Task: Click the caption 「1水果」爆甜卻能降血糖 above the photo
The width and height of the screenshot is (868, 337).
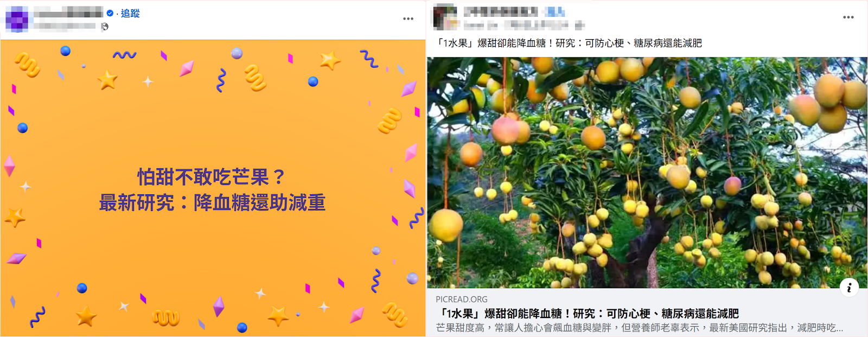Action: (569, 43)
